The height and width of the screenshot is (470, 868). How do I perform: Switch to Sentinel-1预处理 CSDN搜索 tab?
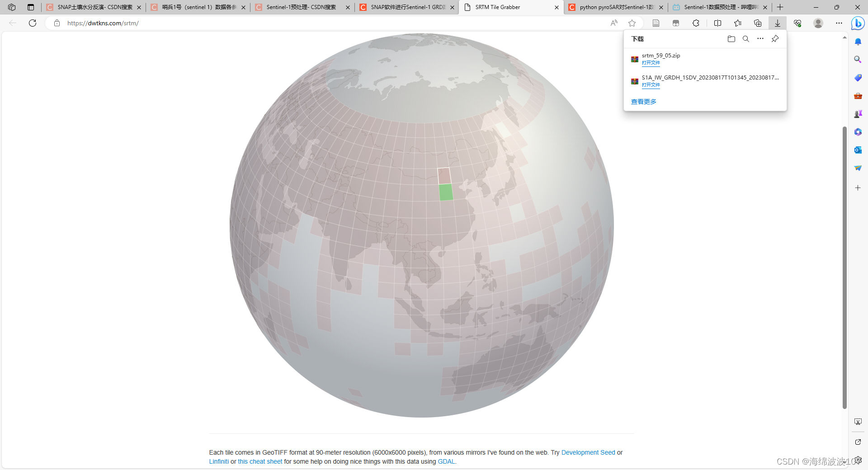(302, 7)
